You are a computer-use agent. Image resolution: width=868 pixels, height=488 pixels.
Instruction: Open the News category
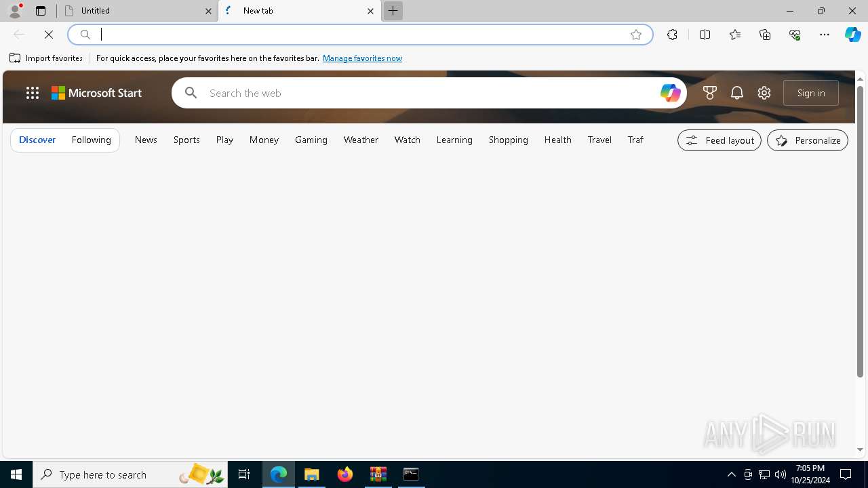146,140
